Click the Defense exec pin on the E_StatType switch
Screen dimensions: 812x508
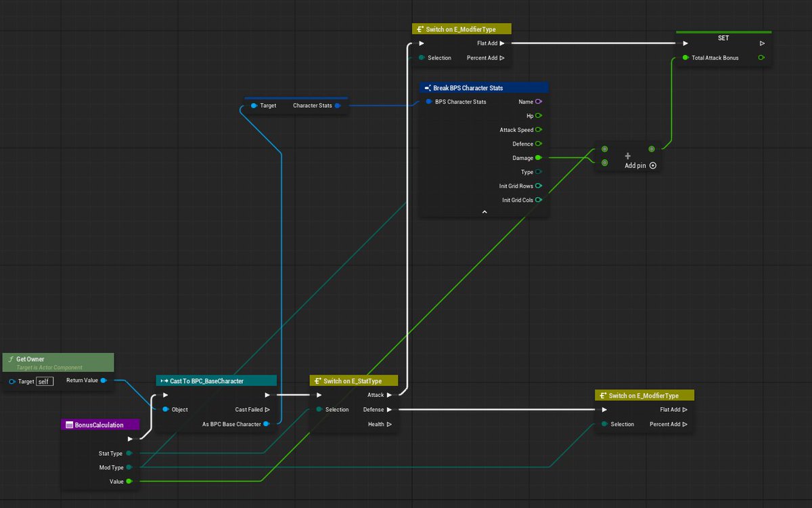coord(390,409)
